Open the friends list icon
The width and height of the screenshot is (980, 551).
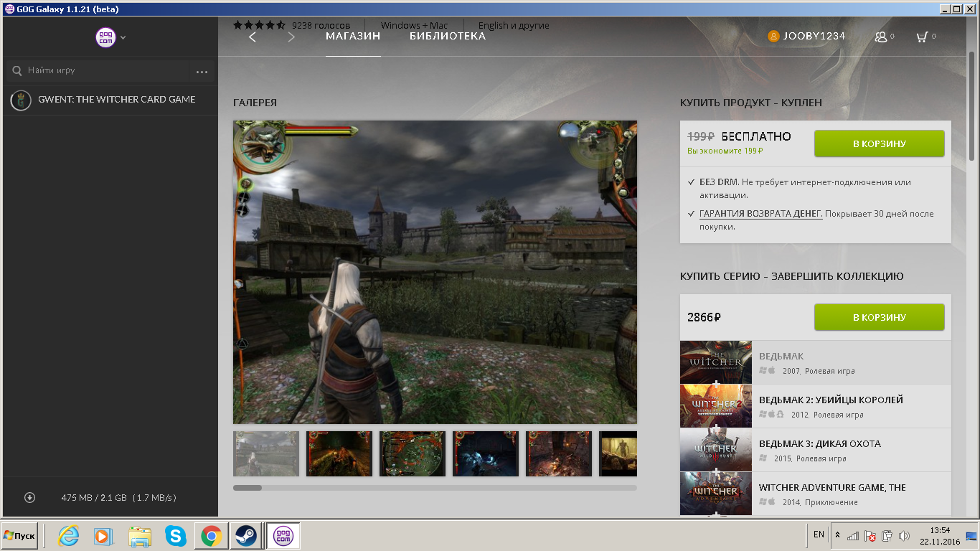tap(882, 37)
